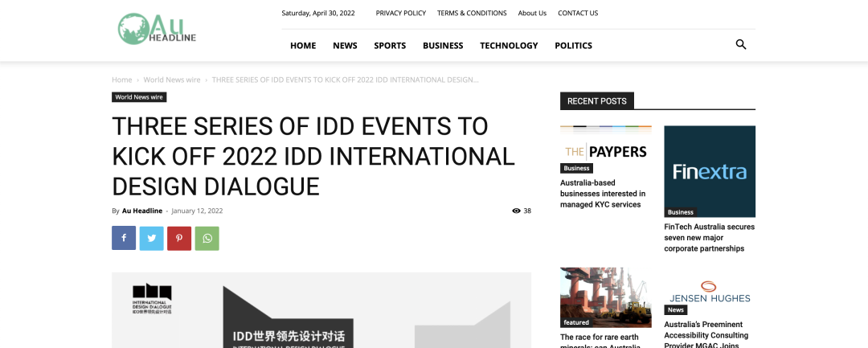Click the January 12, 2022 date
The image size is (868, 348).
point(197,211)
